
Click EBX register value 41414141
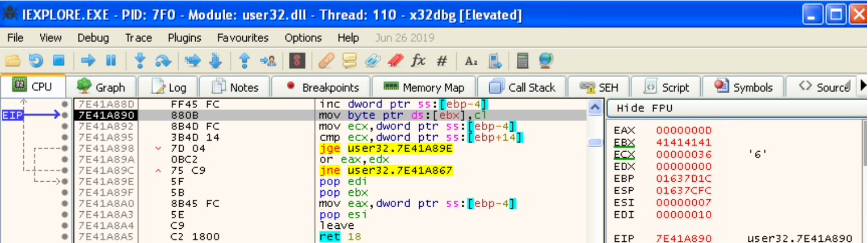684,142
